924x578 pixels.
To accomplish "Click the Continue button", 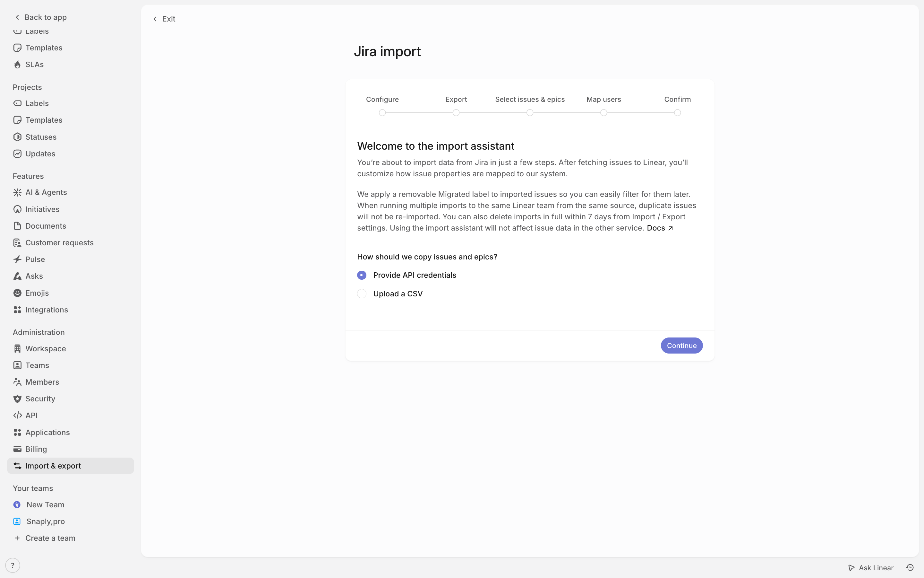I will [681, 346].
